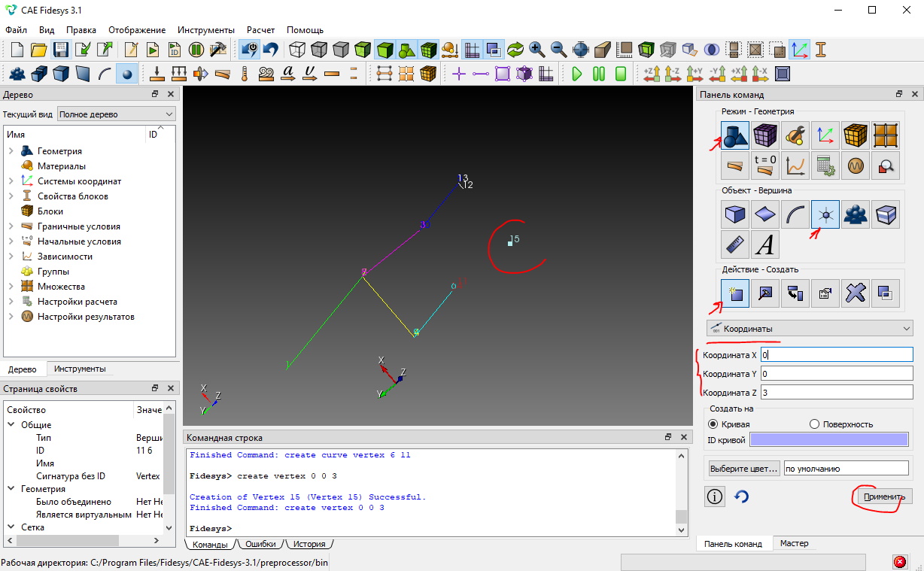Click the -X view orientation icon
This screenshot has width=924, height=571.
point(760,74)
